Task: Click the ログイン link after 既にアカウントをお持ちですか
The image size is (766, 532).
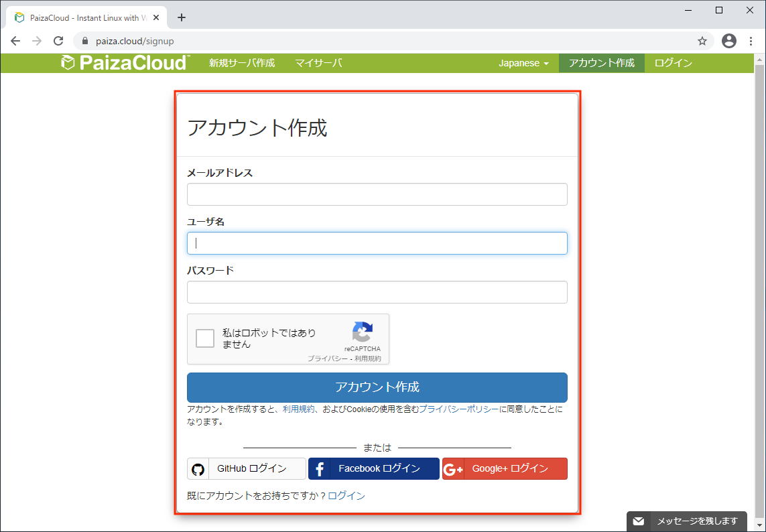Action: [346, 496]
